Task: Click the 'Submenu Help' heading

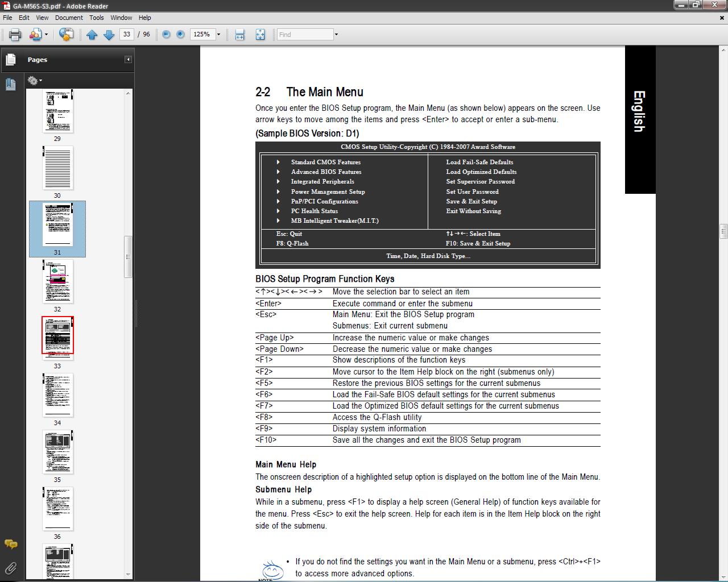Action: coord(283,489)
